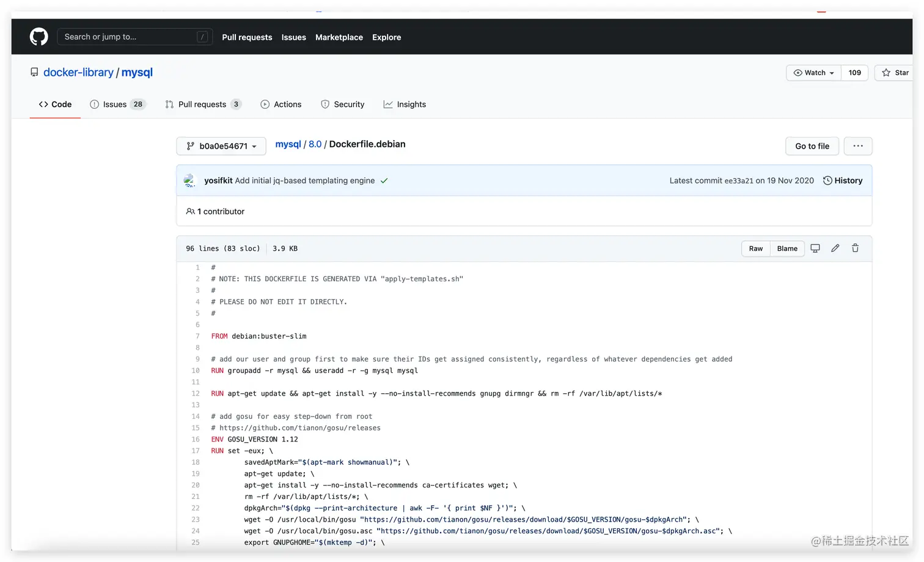Click the 109 watchers count
924x562 pixels.
(x=854, y=73)
